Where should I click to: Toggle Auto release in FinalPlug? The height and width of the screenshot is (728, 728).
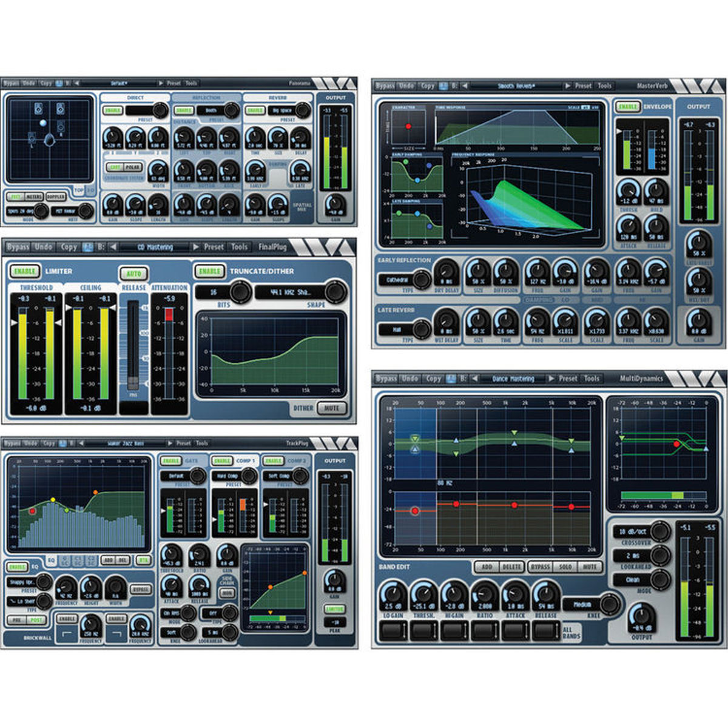(133, 274)
